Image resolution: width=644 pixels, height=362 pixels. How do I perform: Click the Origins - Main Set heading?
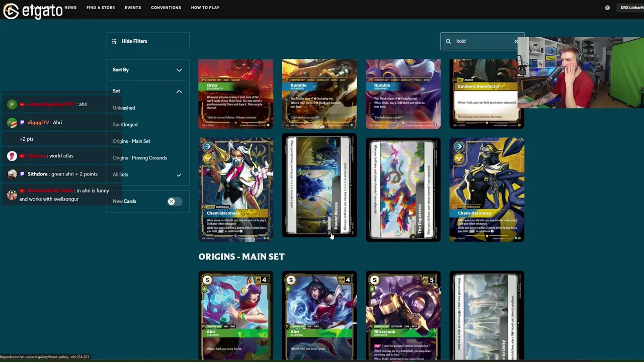click(242, 257)
